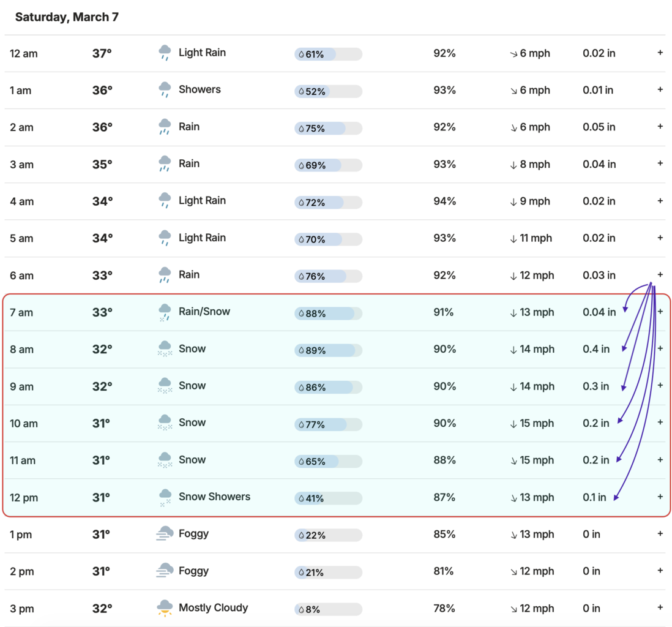Click the 37° temperature at 12 am

point(102,53)
